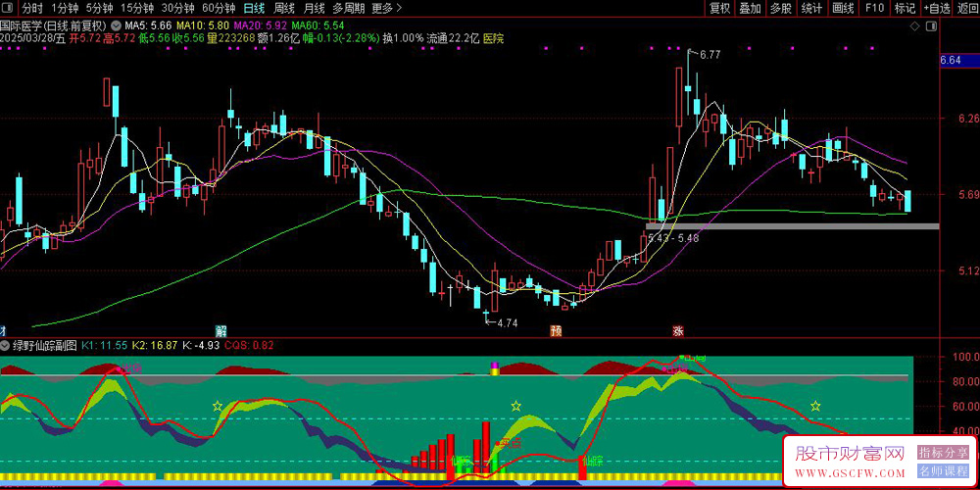Click the 6.77 high price annotation
Screen dimensions: 980x490
[x=710, y=55]
